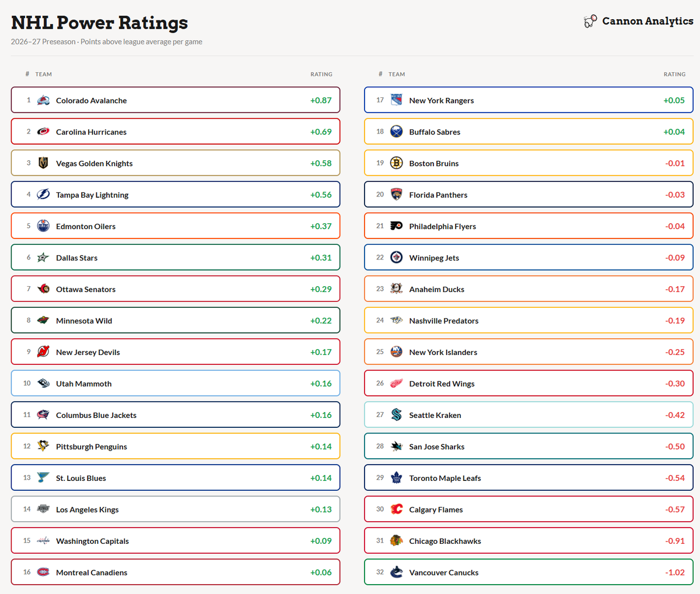The height and width of the screenshot is (594, 700).
Task: Click the Washington Capitals logo
Action: [x=43, y=541]
